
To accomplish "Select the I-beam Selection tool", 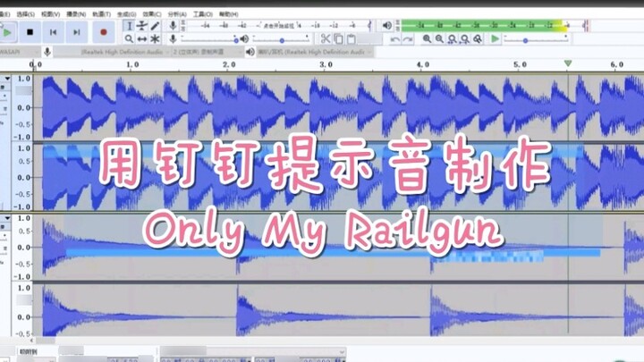I will 130,26.
